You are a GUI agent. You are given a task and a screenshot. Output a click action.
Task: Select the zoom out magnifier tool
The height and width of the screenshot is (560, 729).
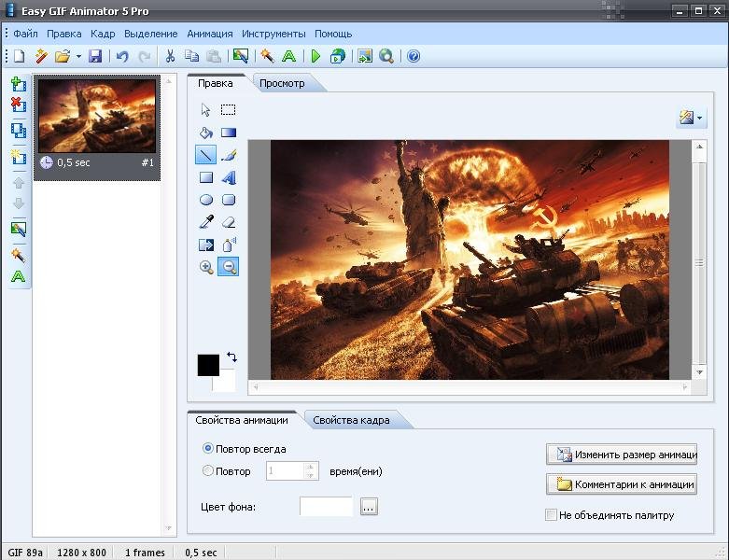pos(229,267)
